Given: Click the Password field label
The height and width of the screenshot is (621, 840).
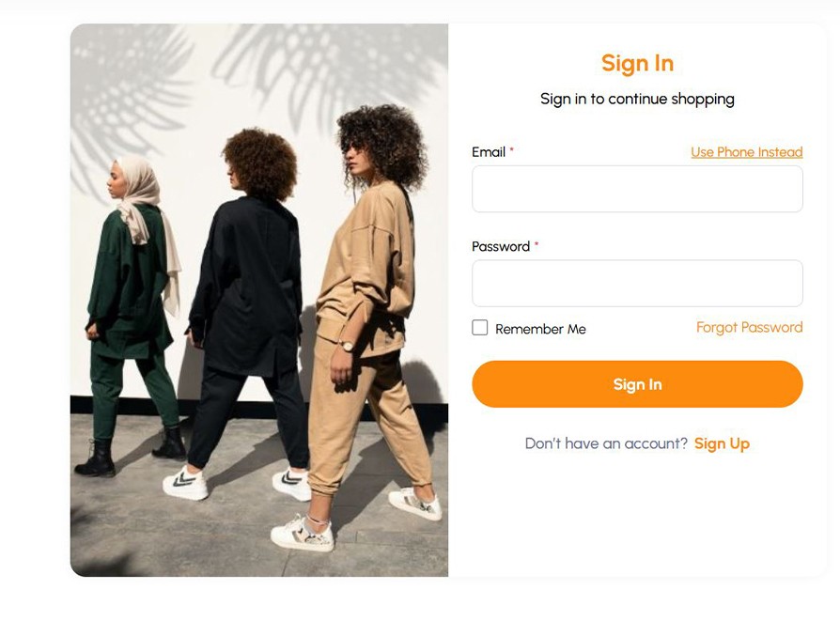Looking at the screenshot, I should (501, 246).
